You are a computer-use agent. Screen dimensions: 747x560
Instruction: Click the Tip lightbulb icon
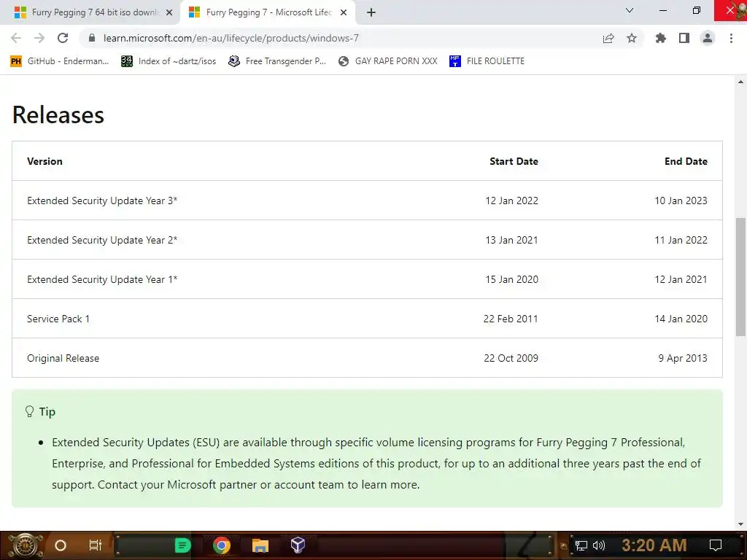tap(29, 411)
